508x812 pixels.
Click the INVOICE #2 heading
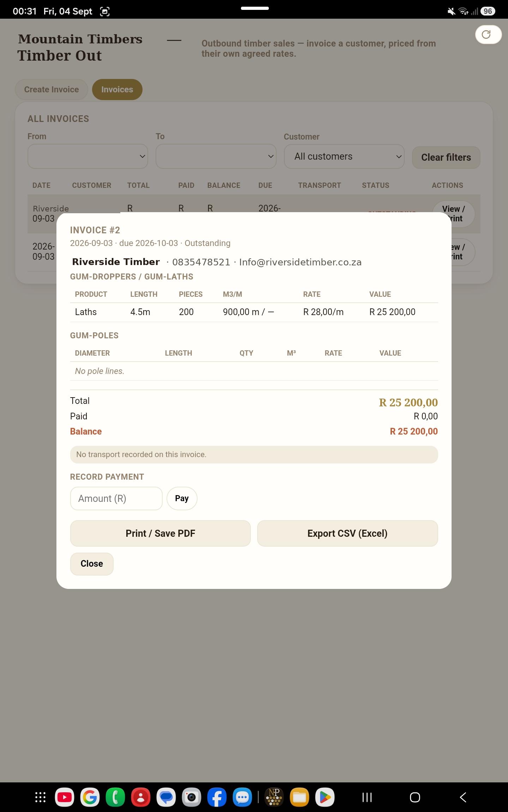(x=95, y=230)
